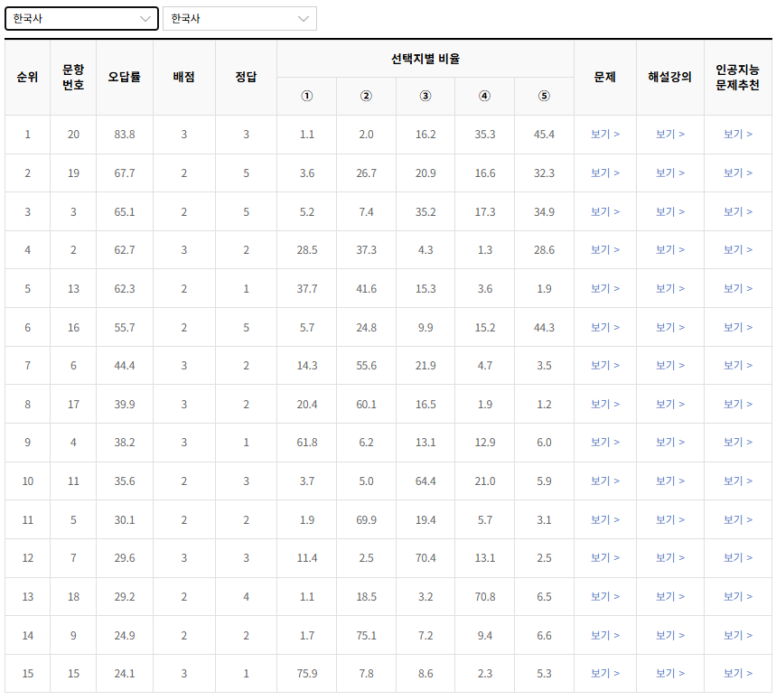The image size is (776, 700).
Task: View the 문제 for question 20
Action: click(x=605, y=134)
